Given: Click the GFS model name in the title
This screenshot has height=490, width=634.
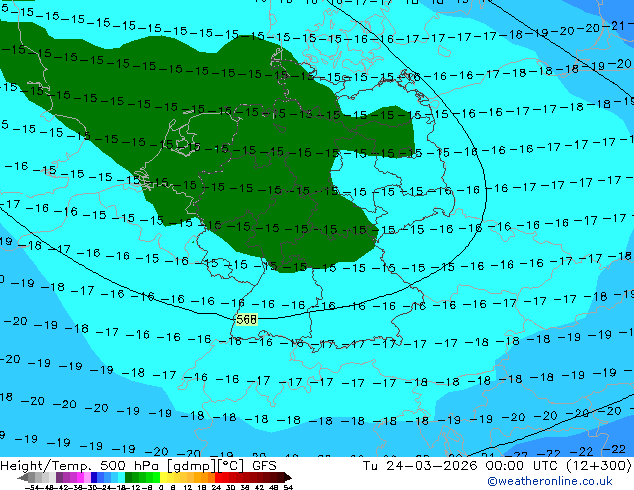Looking at the screenshot, I should point(264,466).
